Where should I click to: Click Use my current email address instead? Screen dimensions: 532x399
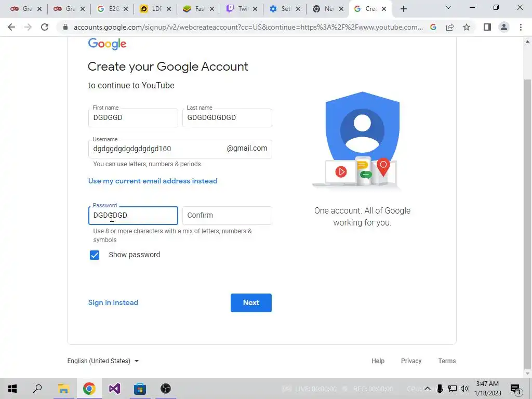153,181
